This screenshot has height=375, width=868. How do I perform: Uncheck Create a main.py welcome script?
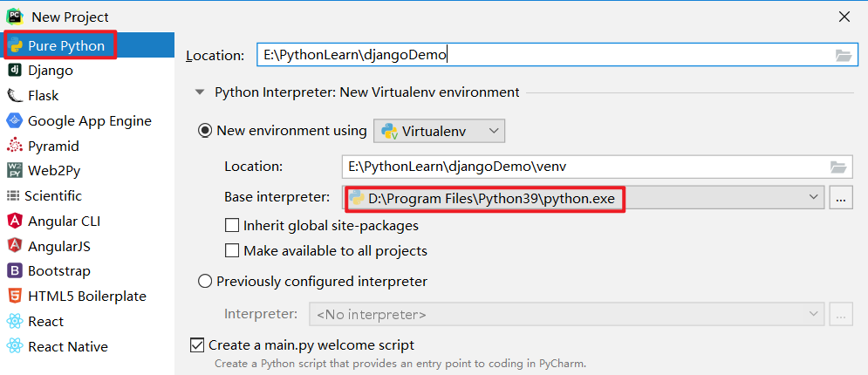[x=197, y=345]
